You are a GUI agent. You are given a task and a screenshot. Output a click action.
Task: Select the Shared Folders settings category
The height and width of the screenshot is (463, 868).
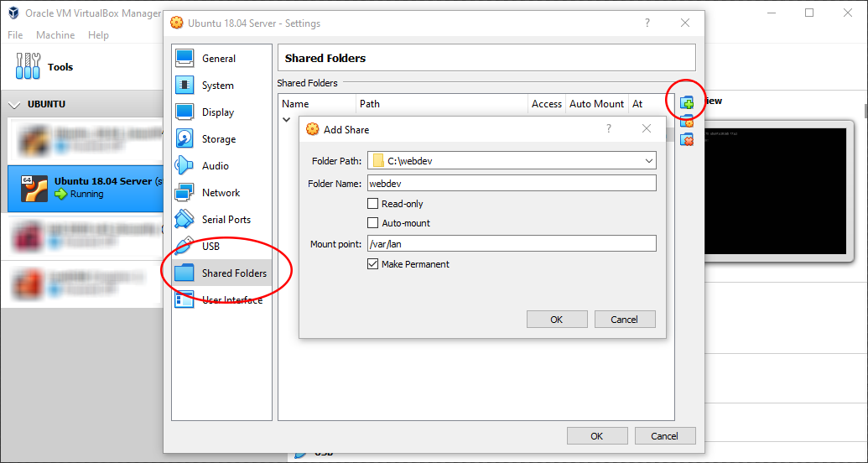tap(221, 273)
